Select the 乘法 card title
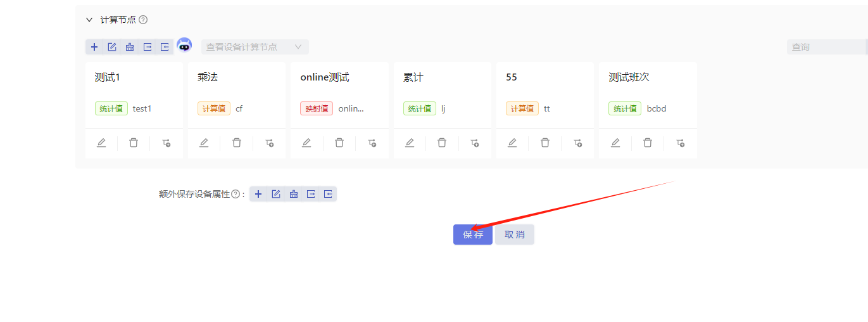The image size is (868, 322). pos(208,77)
